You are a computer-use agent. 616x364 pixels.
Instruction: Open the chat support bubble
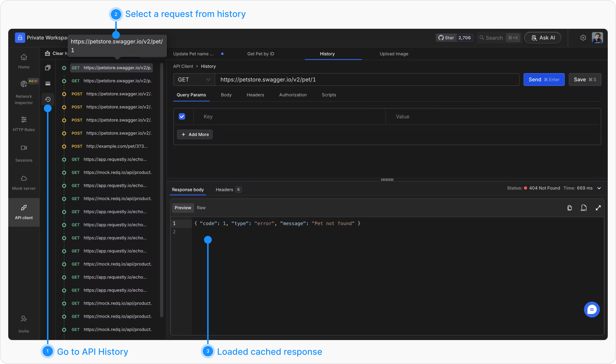(592, 310)
